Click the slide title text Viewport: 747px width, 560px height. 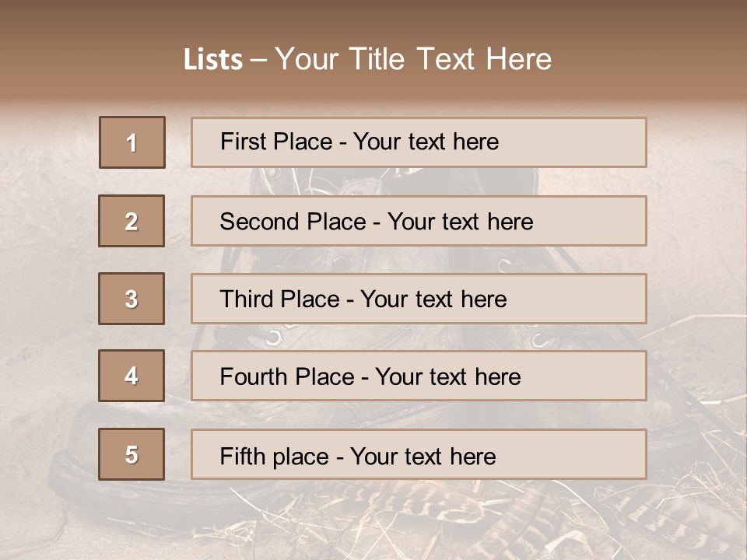367,59
